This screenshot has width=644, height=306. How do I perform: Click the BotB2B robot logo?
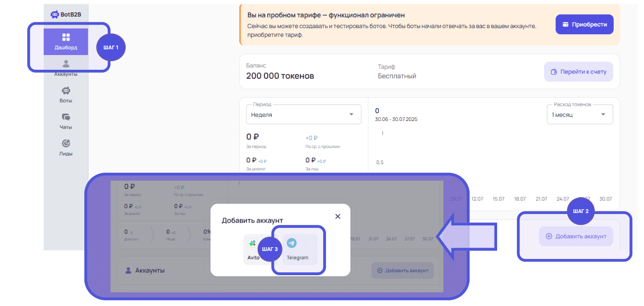point(54,14)
